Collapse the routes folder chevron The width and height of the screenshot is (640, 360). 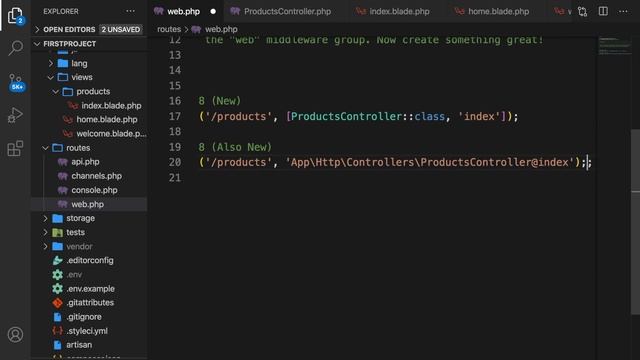coord(45,148)
